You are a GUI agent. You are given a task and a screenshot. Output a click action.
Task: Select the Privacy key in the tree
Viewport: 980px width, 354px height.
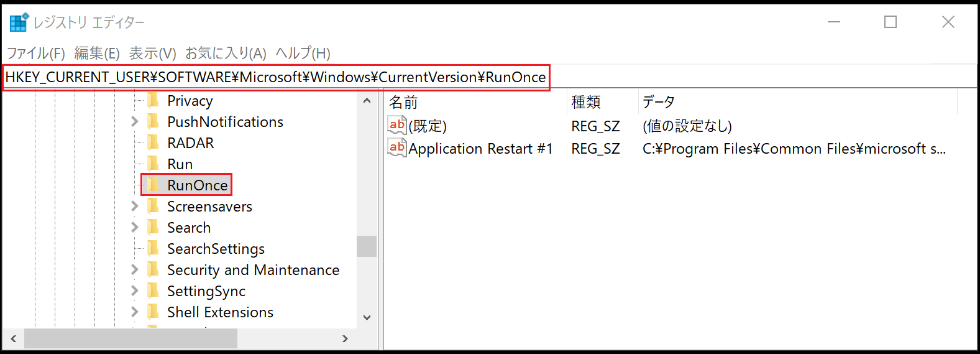(190, 101)
